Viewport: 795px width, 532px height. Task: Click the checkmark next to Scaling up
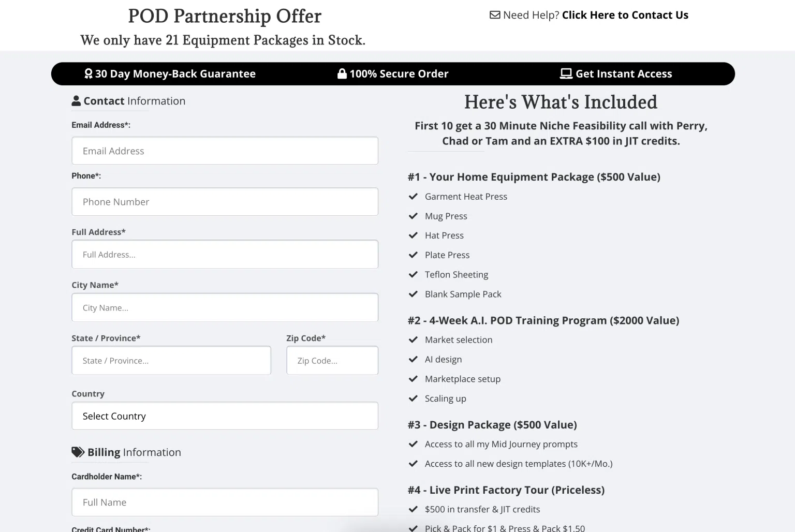coord(413,398)
